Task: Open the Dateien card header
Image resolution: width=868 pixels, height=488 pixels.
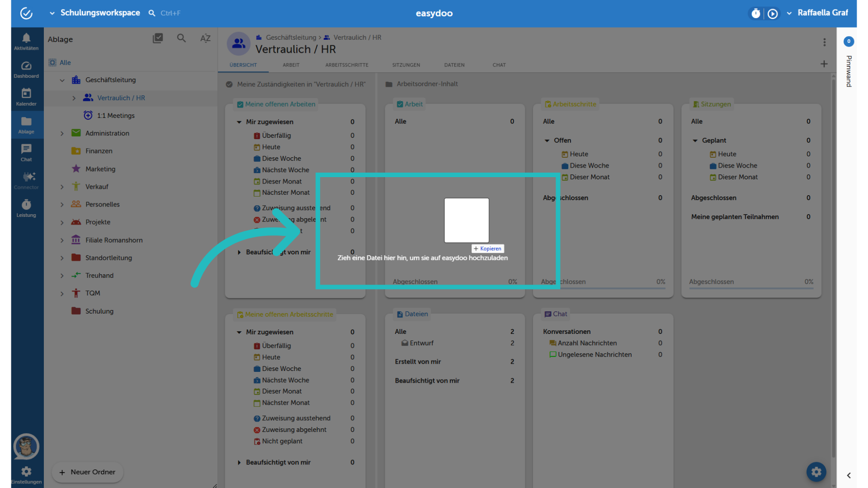Action: (x=412, y=314)
